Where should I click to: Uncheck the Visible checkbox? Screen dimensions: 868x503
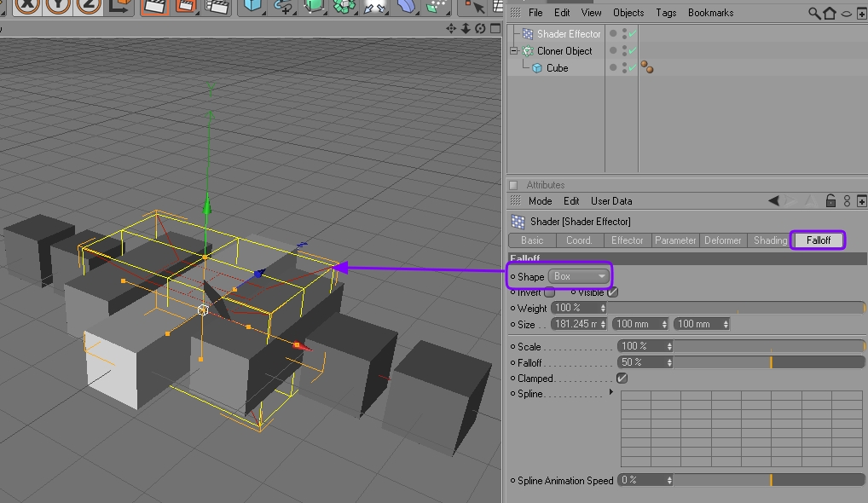[x=612, y=292]
